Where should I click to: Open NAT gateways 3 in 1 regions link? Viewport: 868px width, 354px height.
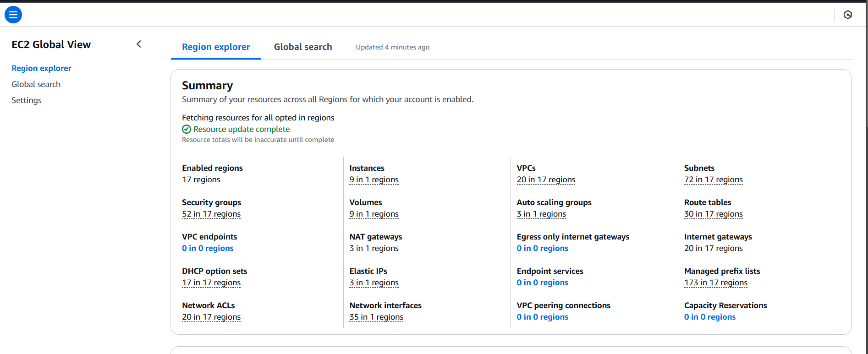(x=374, y=248)
